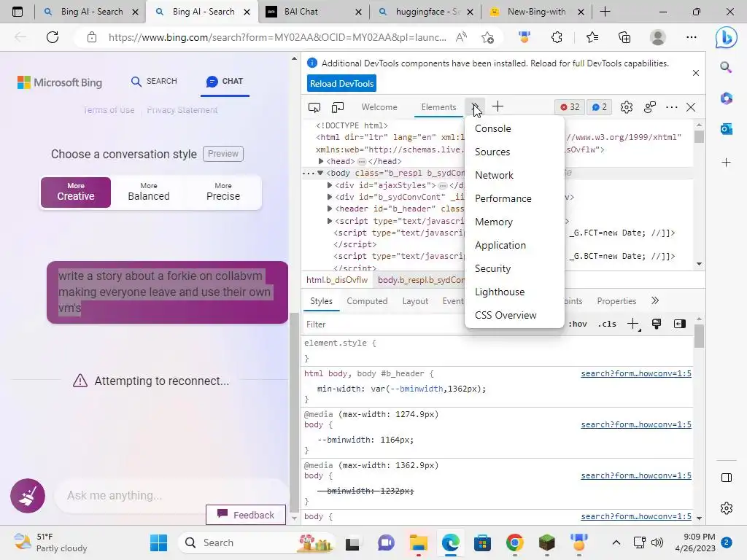Click the profile avatar icon
The image size is (747, 560).
tap(658, 37)
